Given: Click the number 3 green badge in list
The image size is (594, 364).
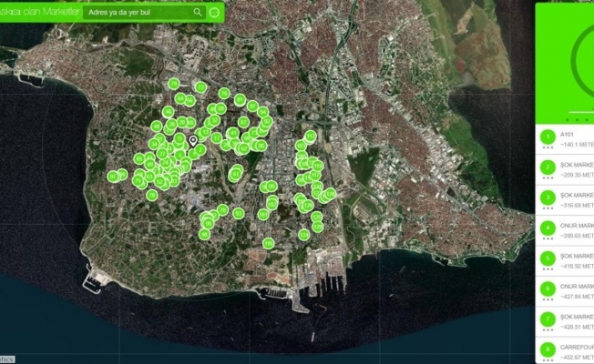Looking at the screenshot, I should click(548, 197).
